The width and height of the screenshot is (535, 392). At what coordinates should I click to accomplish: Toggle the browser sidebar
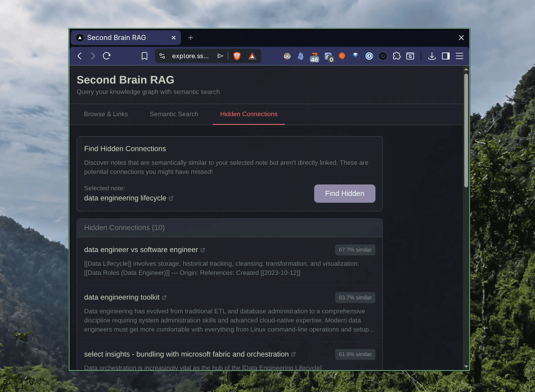pyautogui.click(x=446, y=56)
